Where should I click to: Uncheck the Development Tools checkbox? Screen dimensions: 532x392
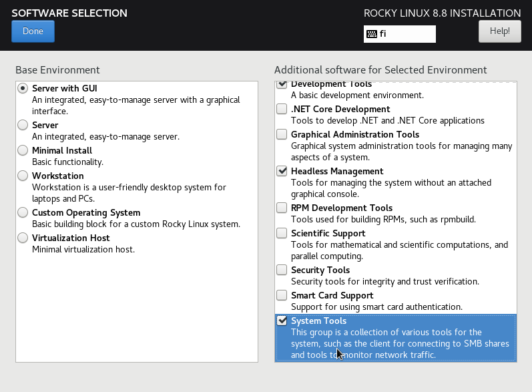coord(282,85)
